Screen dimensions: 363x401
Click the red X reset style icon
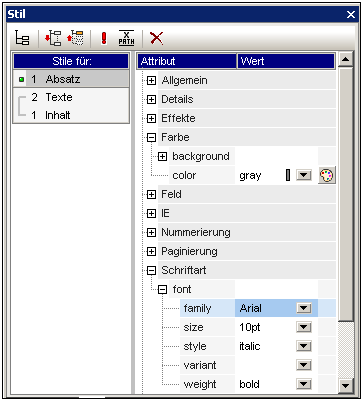[156, 38]
